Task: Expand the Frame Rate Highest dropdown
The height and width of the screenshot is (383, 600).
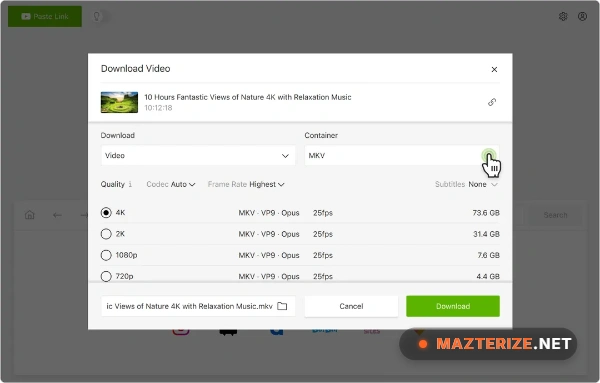Action: 246,184
